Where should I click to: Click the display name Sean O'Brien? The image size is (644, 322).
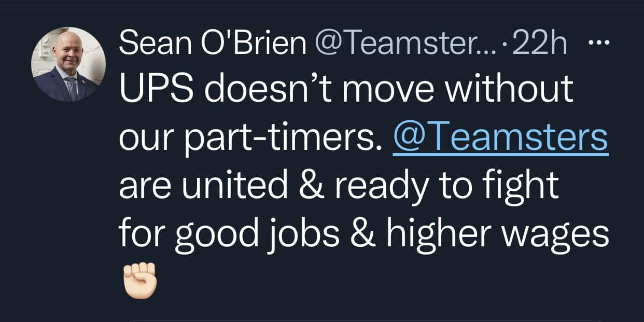pos(213,43)
